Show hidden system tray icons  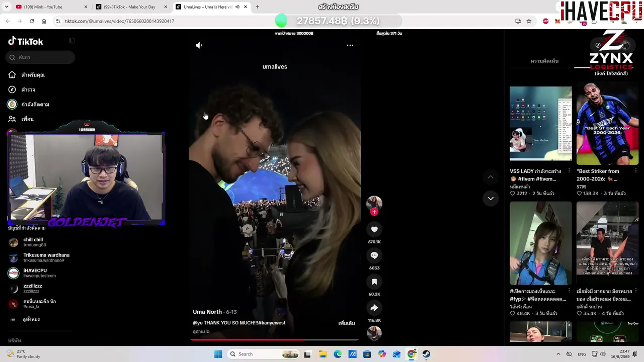558,354
